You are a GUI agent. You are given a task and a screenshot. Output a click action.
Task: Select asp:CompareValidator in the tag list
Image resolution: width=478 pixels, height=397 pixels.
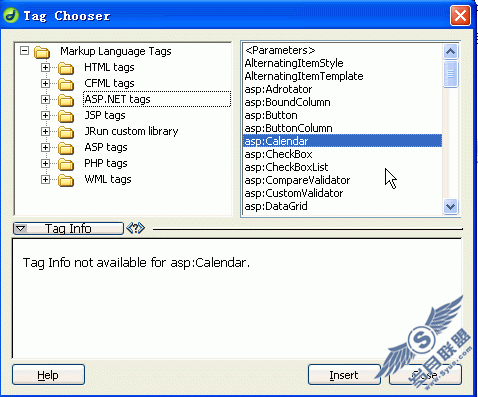pyautogui.click(x=342, y=180)
